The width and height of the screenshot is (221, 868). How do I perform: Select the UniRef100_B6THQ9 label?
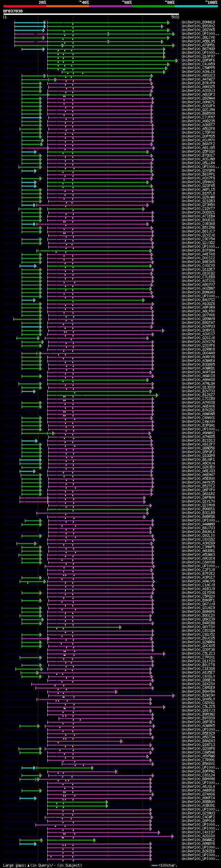click(x=198, y=49)
